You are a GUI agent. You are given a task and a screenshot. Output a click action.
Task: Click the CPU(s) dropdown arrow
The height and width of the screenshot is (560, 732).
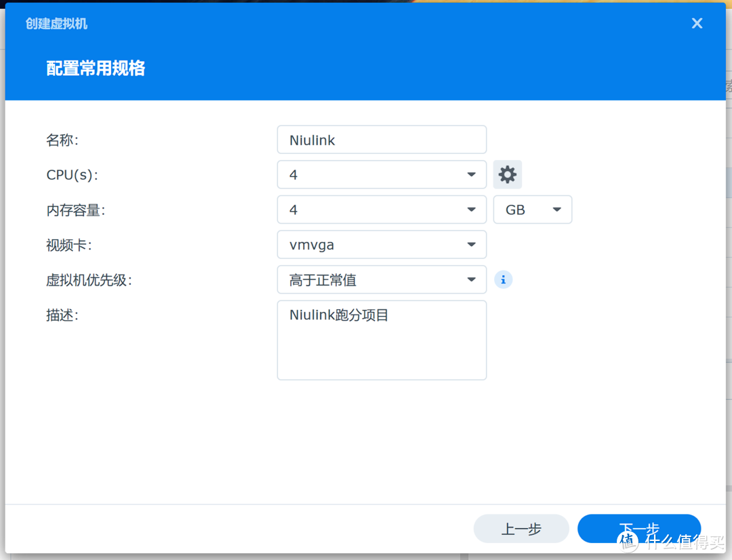tap(472, 174)
